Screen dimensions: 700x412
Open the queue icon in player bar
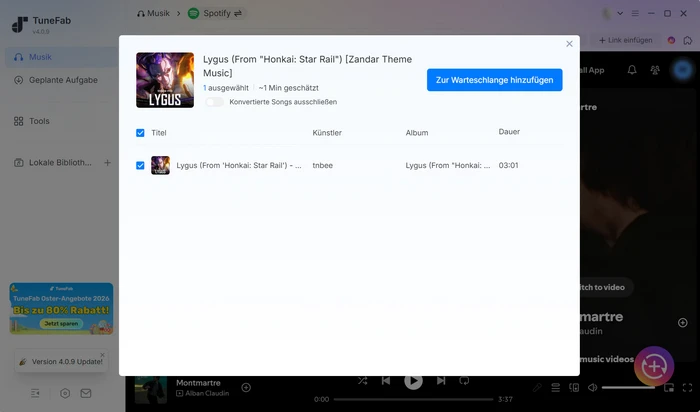(555, 387)
